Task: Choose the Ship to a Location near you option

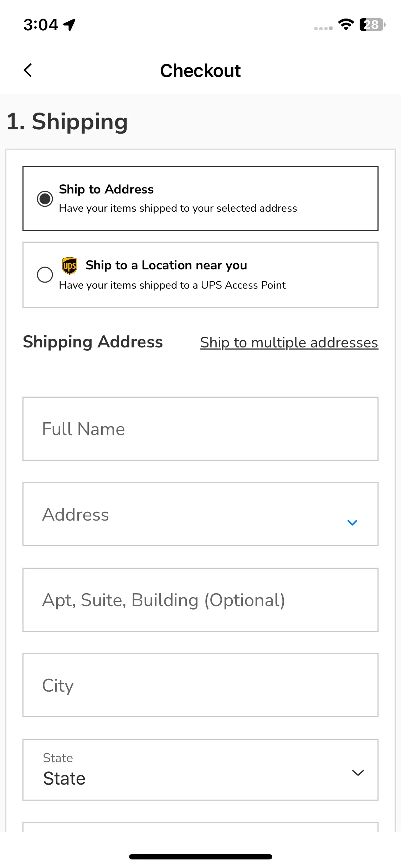Action: click(200, 275)
